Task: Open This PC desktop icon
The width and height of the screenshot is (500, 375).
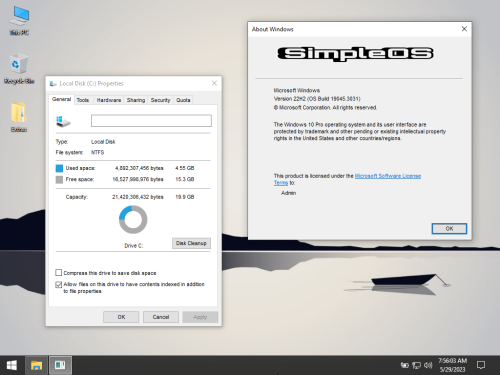Action: click(19, 20)
